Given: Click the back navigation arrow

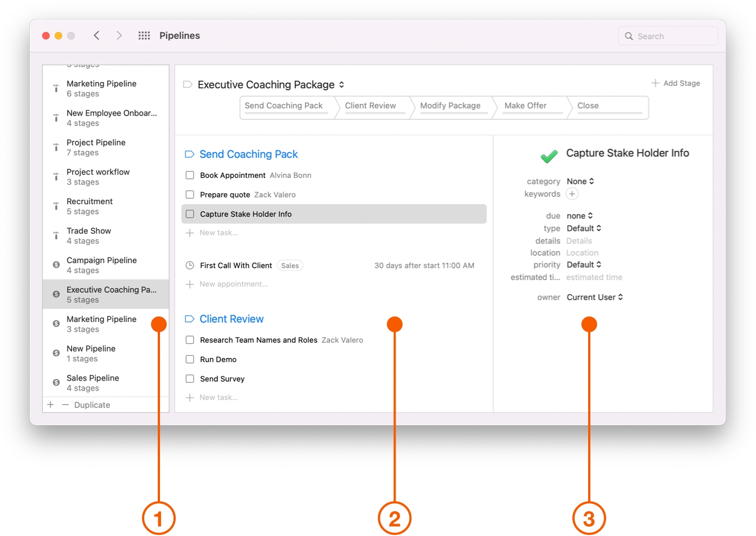Looking at the screenshot, I should [96, 35].
